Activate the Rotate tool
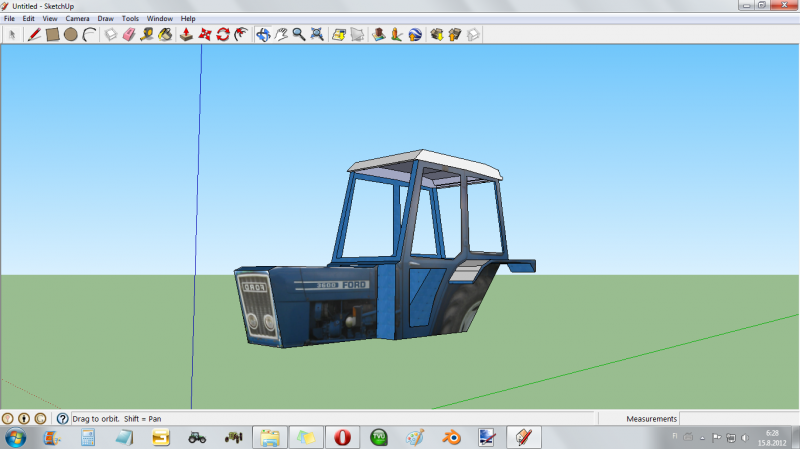800x449 pixels. pos(223,34)
